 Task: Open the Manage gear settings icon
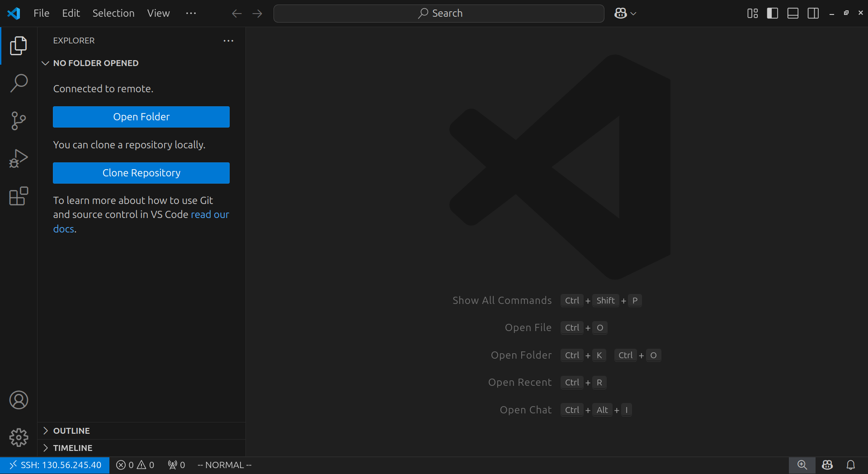[19, 437]
